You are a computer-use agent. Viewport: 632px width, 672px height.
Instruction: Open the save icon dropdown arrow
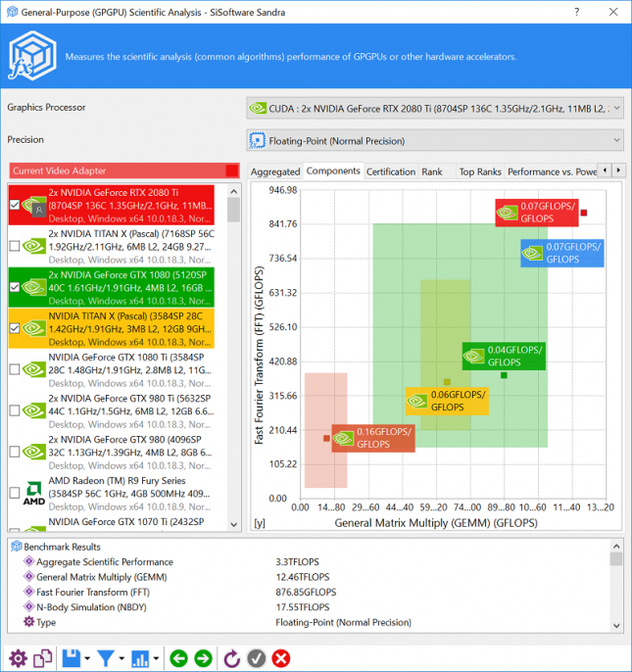[87, 658]
